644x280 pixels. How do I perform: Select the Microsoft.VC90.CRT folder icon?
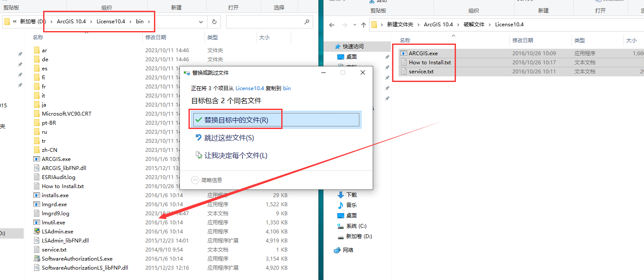(37, 114)
